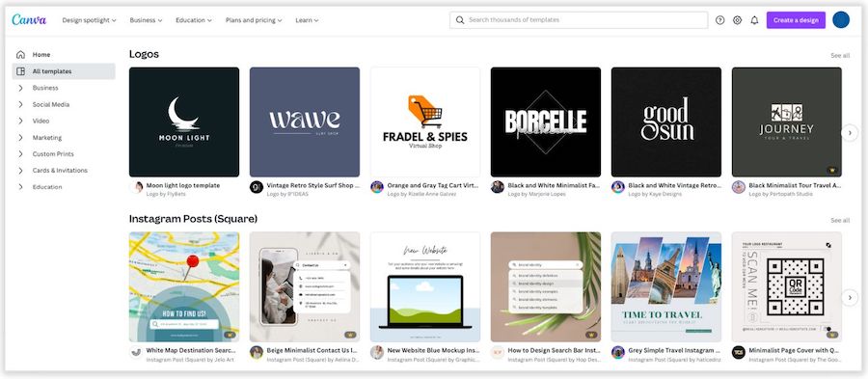Advance Instagram Posts carousel right arrow
Viewport: 868px width, 379px height.
850,298
